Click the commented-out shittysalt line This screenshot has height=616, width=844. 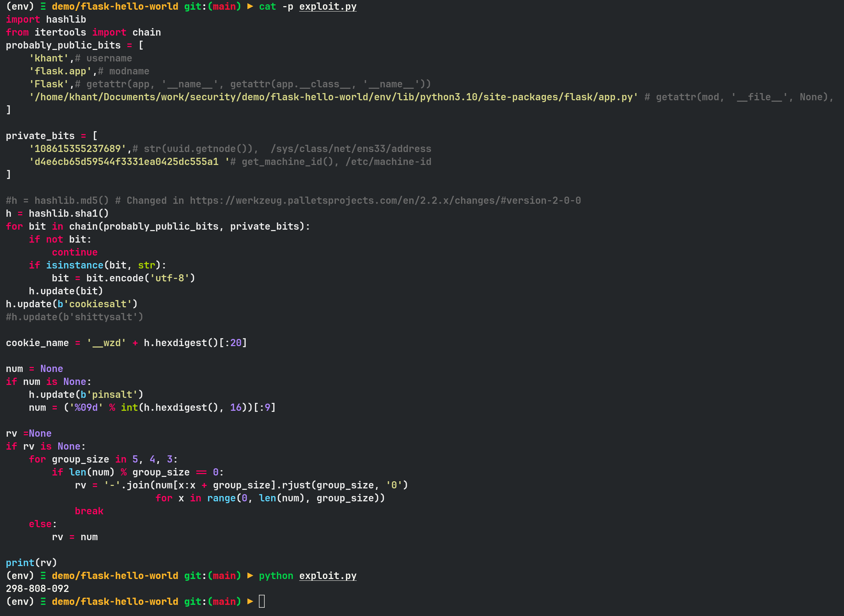click(x=75, y=317)
